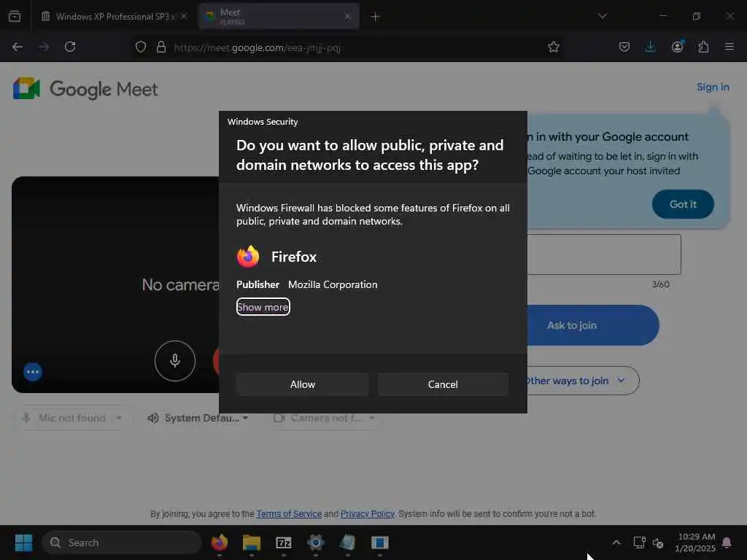The height and width of the screenshot is (560, 747).
Task: Close the Windows XP Professional tab
Action: (184, 16)
